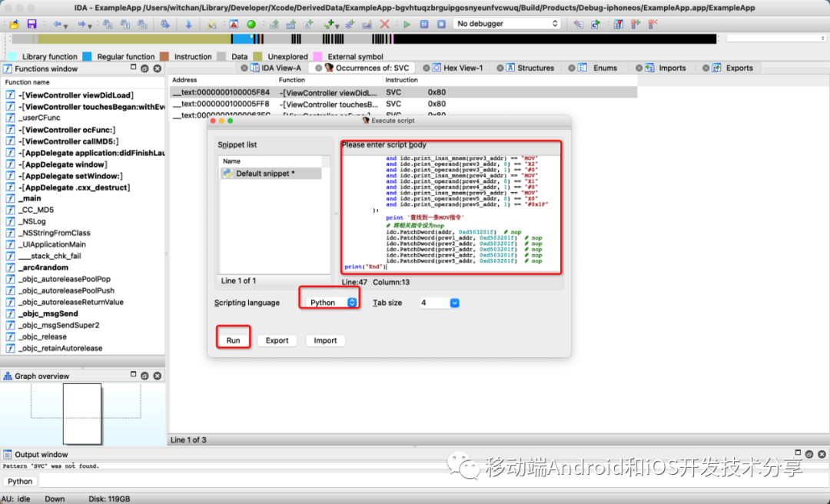The height and width of the screenshot is (504, 830).
Task: Close the Output window panel
Action: point(822,454)
